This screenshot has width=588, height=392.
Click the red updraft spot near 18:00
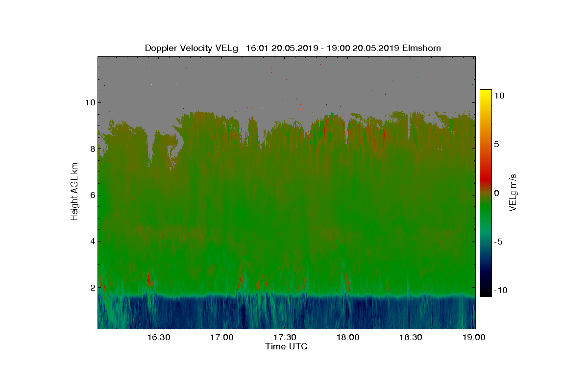347,283
